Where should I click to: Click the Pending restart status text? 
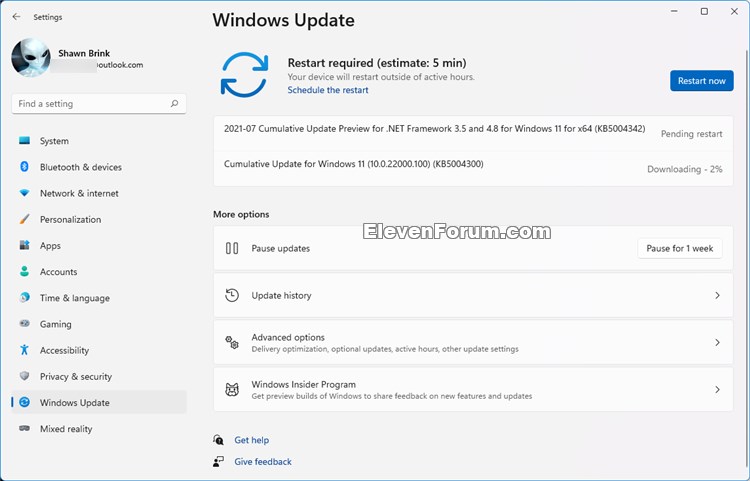(x=691, y=134)
